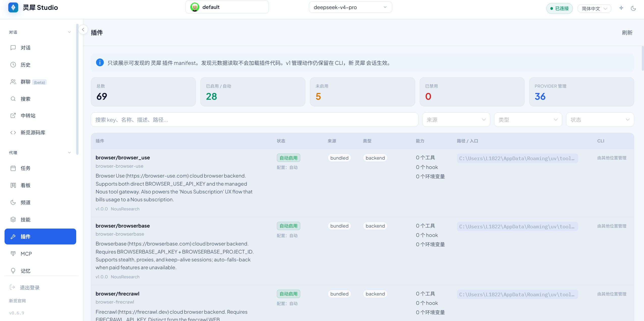Go to 历史 in the sidebar
Viewport: 644px width, 321px height.
pos(40,65)
